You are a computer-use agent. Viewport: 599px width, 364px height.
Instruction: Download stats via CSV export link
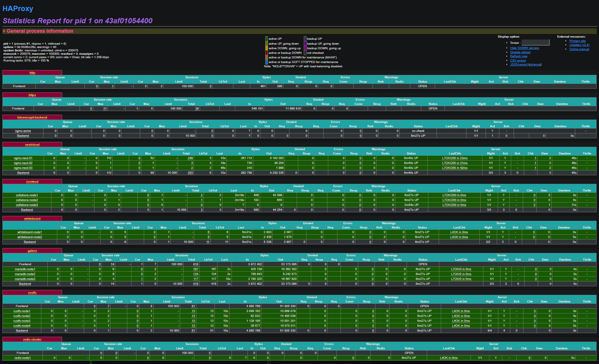pos(518,61)
